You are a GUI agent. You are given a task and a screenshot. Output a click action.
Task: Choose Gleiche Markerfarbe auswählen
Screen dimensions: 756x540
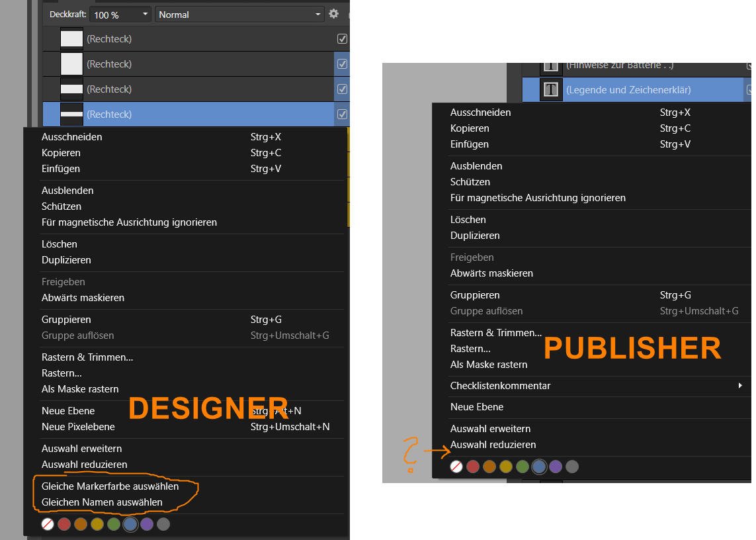pyautogui.click(x=110, y=486)
